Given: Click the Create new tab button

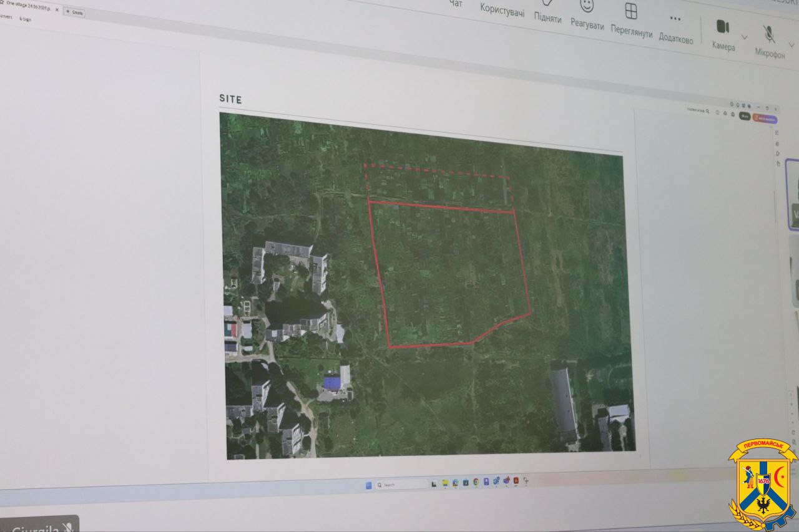Looking at the screenshot, I should pyautogui.click(x=74, y=12).
